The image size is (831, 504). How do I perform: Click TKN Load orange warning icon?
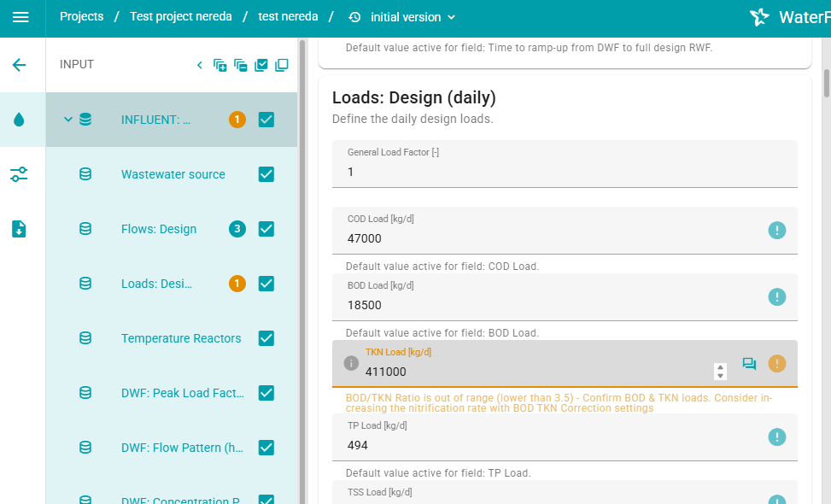point(777,364)
